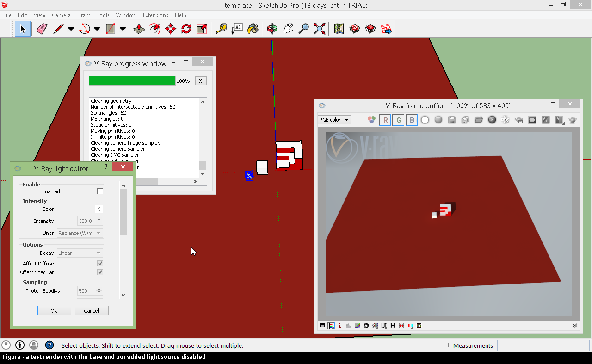Toggle the red channel in frame buffer

pyautogui.click(x=385, y=120)
